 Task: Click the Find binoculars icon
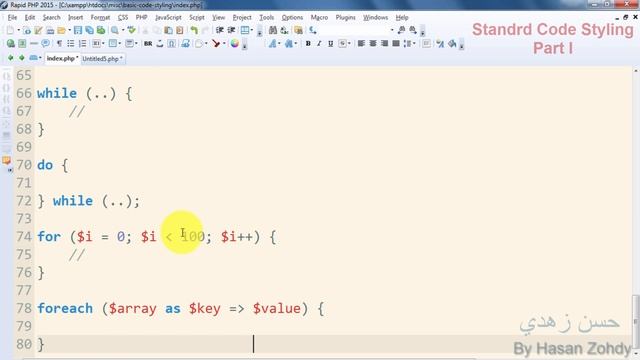pos(273,30)
